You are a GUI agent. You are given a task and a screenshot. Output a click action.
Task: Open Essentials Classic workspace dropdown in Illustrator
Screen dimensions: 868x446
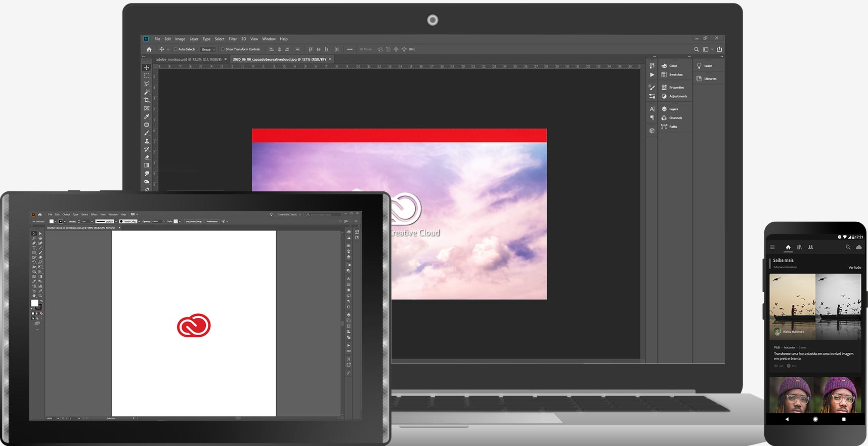click(x=289, y=215)
